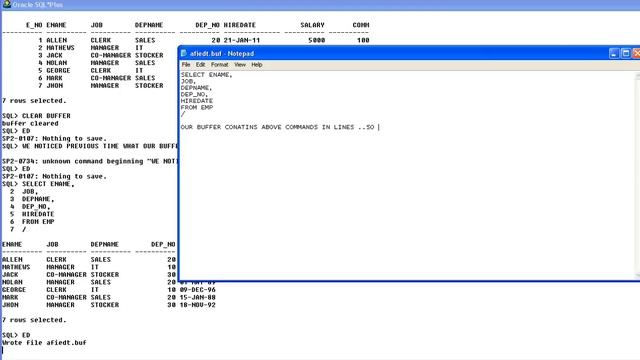Image resolution: width=640 pixels, height=360 pixels.
Task: Click the Notepad document icon in title bar
Action: coord(184,53)
